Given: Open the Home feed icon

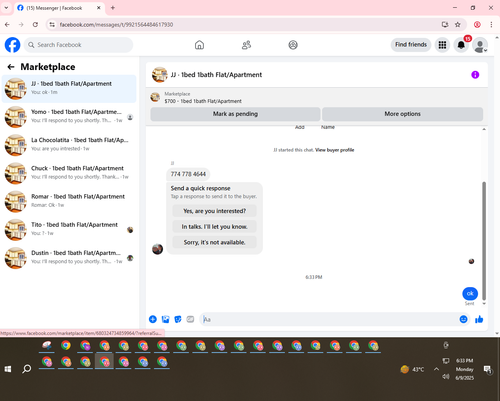Looking at the screenshot, I should 199,45.
